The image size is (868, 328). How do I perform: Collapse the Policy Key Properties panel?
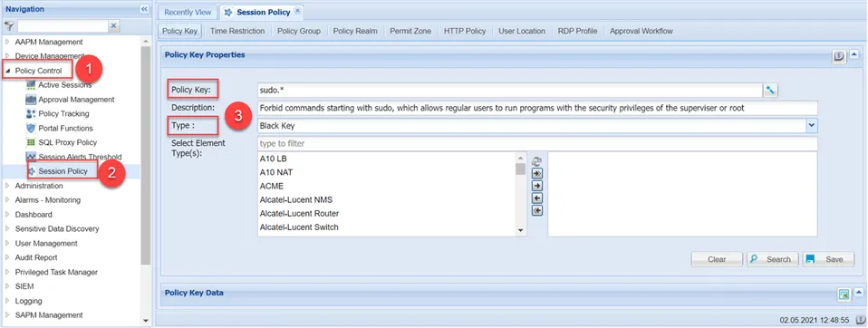(854, 54)
